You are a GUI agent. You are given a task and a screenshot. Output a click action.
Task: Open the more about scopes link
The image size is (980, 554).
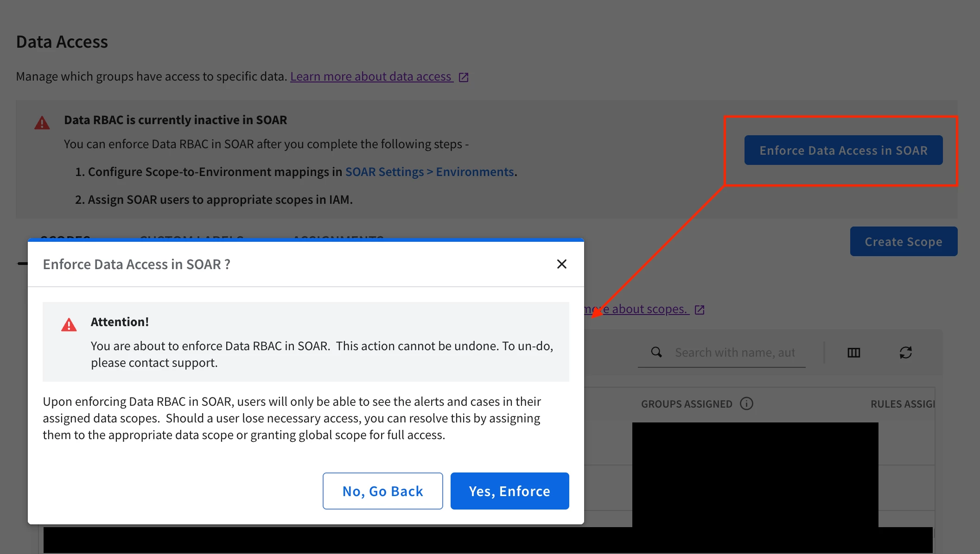[x=636, y=309]
